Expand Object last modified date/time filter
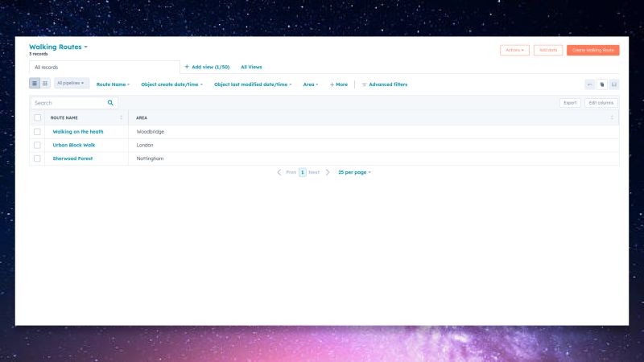This screenshot has height=362, width=644. click(x=253, y=84)
